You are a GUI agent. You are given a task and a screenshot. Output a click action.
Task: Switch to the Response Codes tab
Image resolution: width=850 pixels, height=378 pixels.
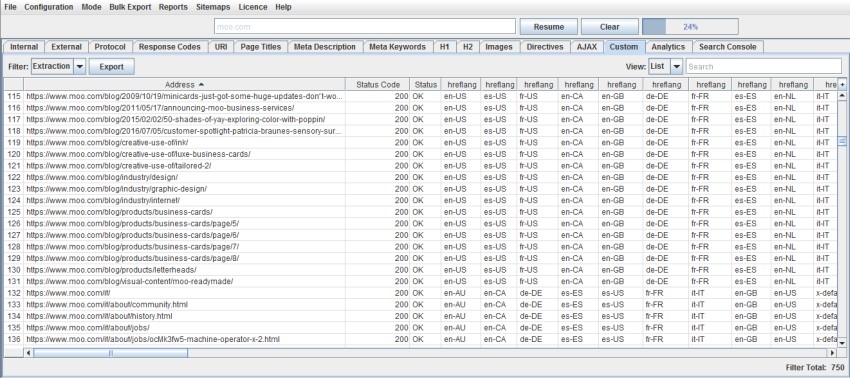pos(170,47)
